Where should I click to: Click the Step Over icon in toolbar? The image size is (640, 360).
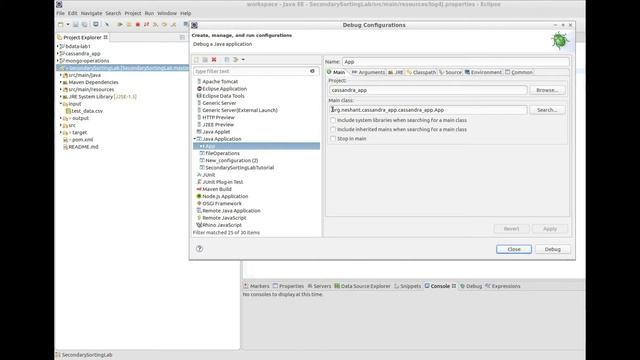click(x=164, y=24)
